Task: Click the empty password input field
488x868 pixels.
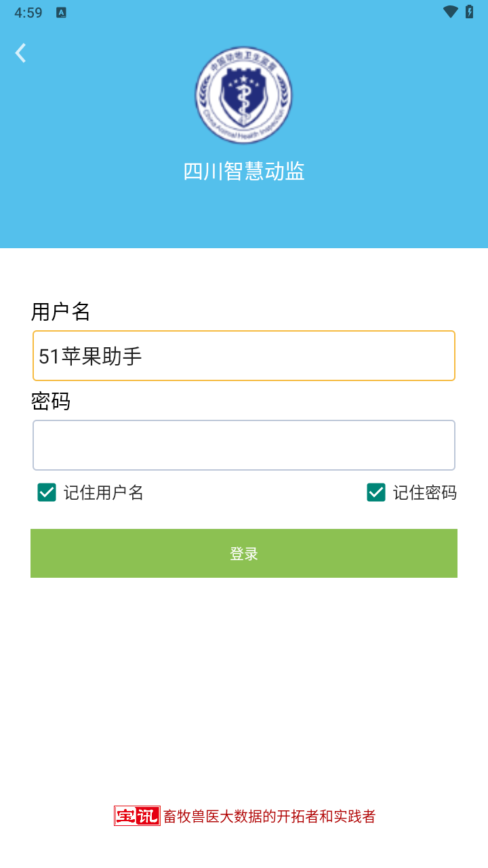Action: [244, 445]
